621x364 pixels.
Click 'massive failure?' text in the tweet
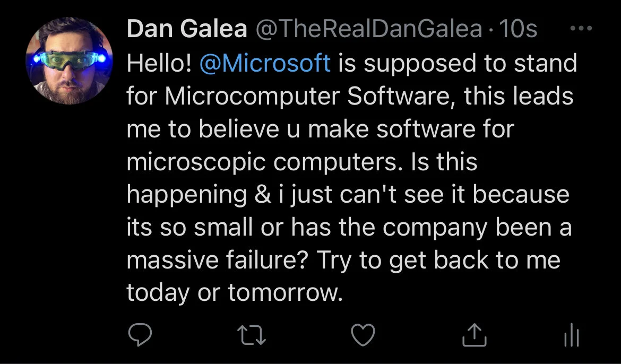point(218,260)
